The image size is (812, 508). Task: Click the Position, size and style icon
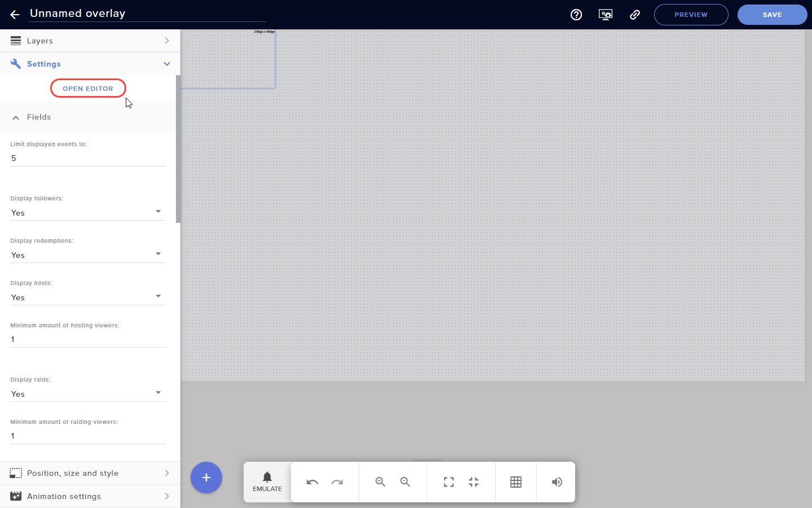click(16, 473)
